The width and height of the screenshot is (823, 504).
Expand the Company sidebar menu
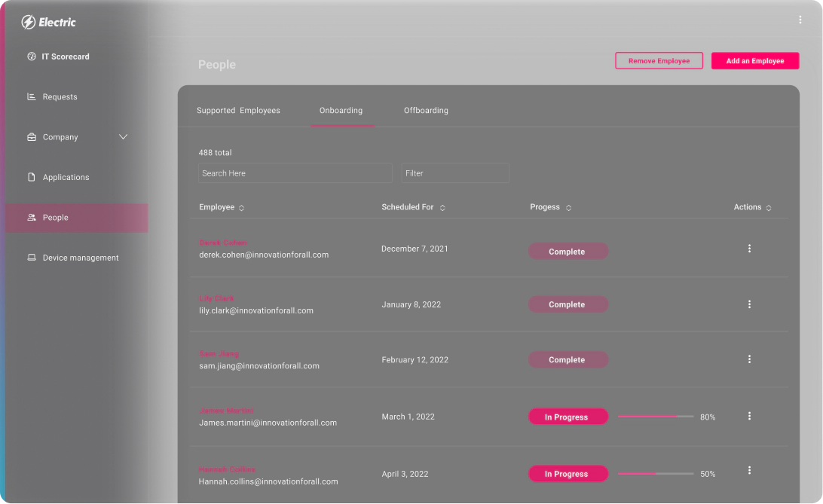click(x=123, y=137)
